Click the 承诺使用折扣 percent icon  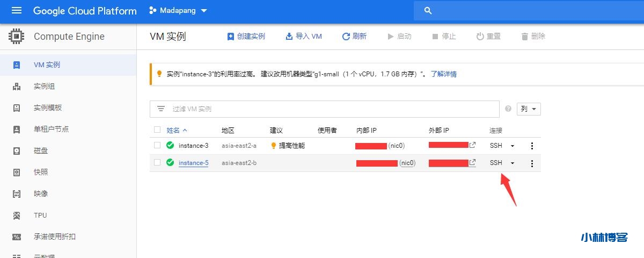17,237
